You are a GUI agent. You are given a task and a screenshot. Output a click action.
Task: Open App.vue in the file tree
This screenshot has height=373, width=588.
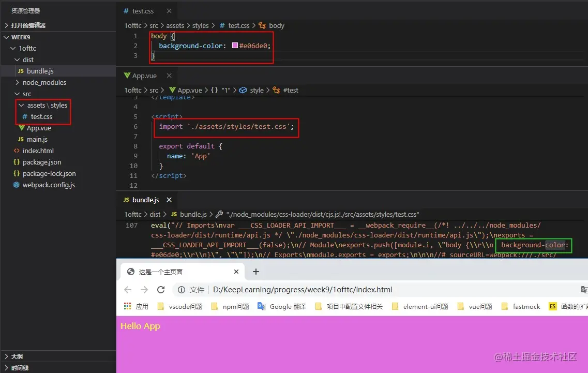tap(39, 128)
